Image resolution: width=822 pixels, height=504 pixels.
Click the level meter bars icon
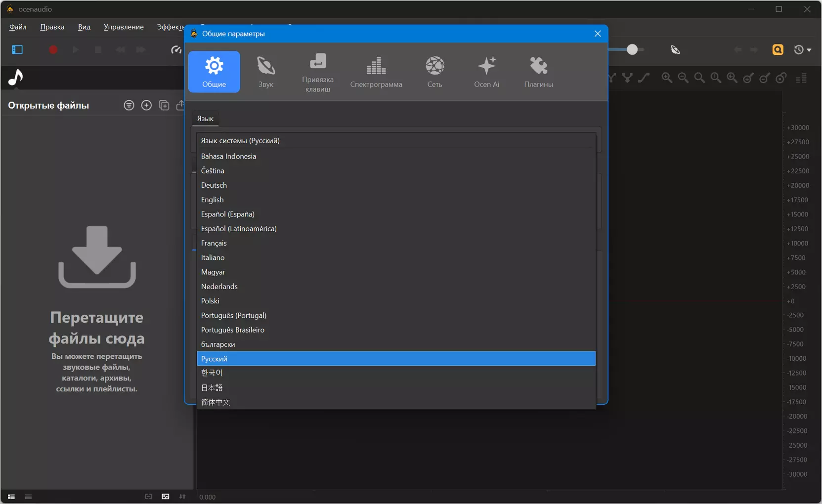(x=801, y=78)
